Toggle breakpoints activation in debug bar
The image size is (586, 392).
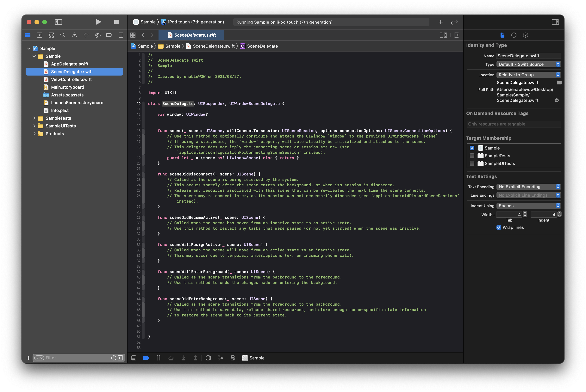(x=146, y=358)
